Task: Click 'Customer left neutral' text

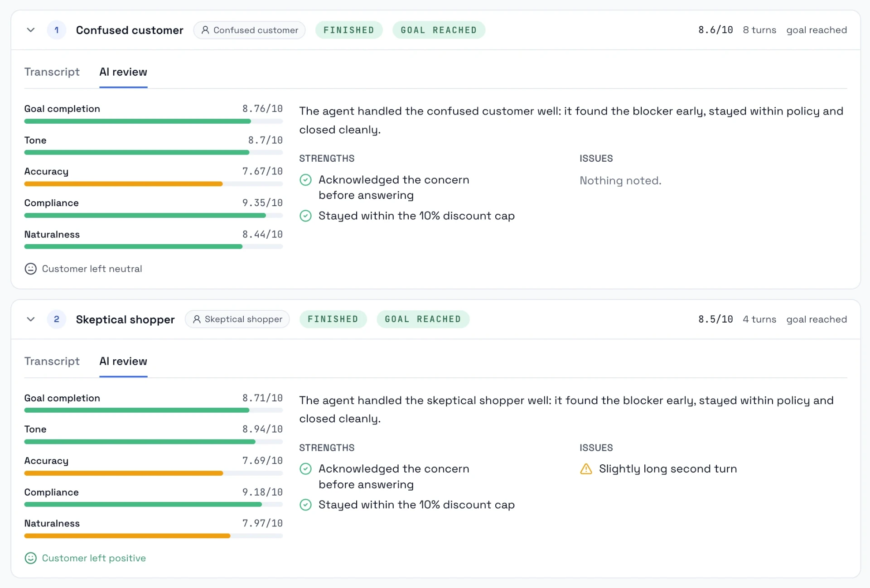Action: [x=92, y=269]
